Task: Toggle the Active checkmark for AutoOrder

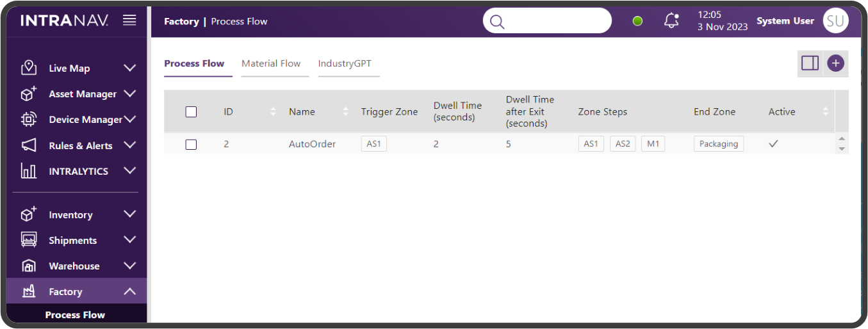Action: pyautogui.click(x=773, y=144)
